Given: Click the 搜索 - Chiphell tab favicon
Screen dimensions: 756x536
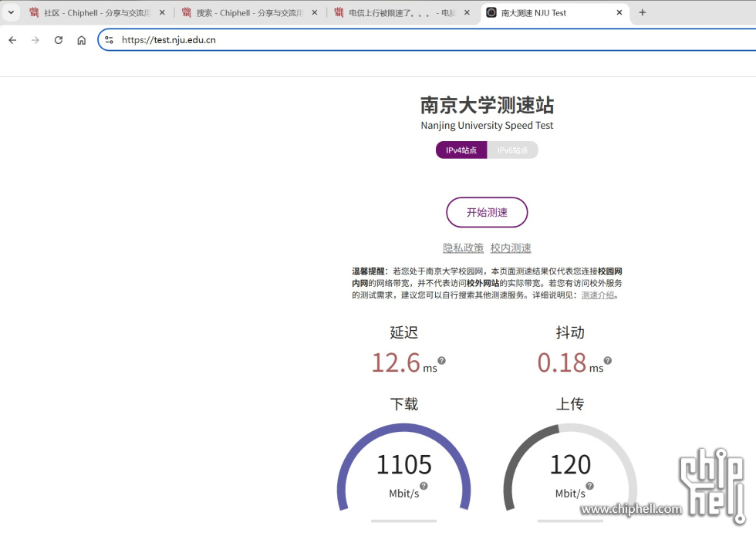Looking at the screenshot, I should [187, 12].
